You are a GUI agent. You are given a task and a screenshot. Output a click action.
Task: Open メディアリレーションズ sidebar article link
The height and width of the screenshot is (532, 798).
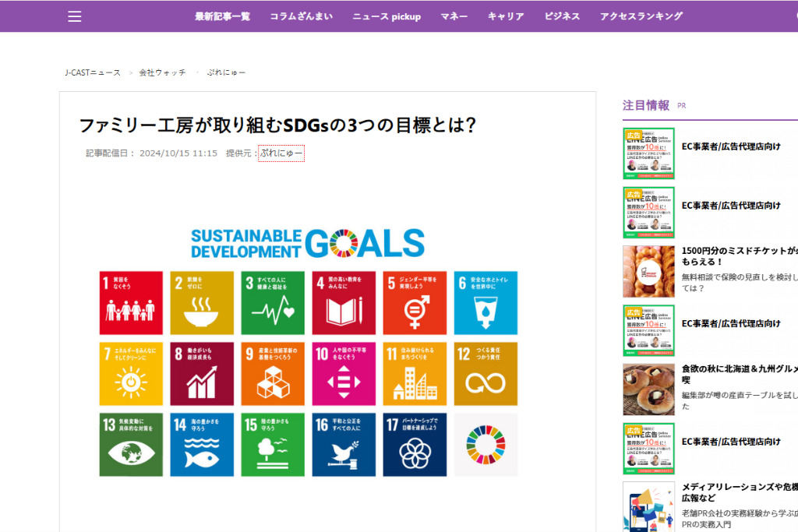click(x=740, y=492)
